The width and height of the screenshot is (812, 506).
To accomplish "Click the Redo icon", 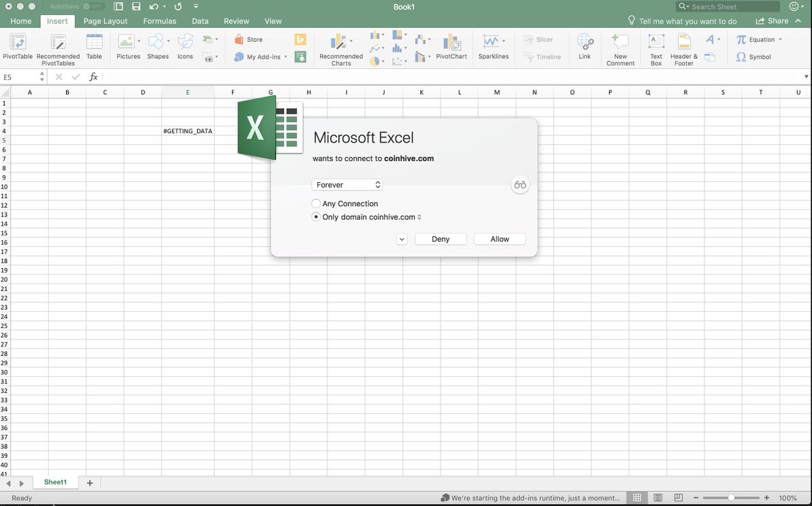I will tap(178, 7).
